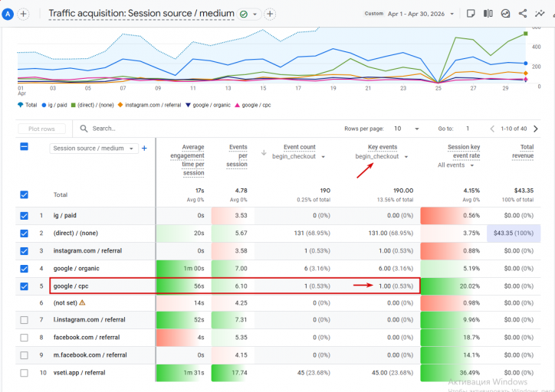Viewport: 555px width, 392px height.
Task: Check the facebook.com / referral row checkbox
Action: 24,338
